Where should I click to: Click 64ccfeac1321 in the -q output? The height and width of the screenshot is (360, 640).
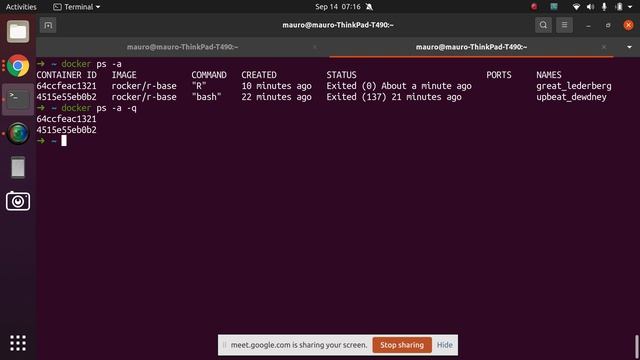click(67, 119)
